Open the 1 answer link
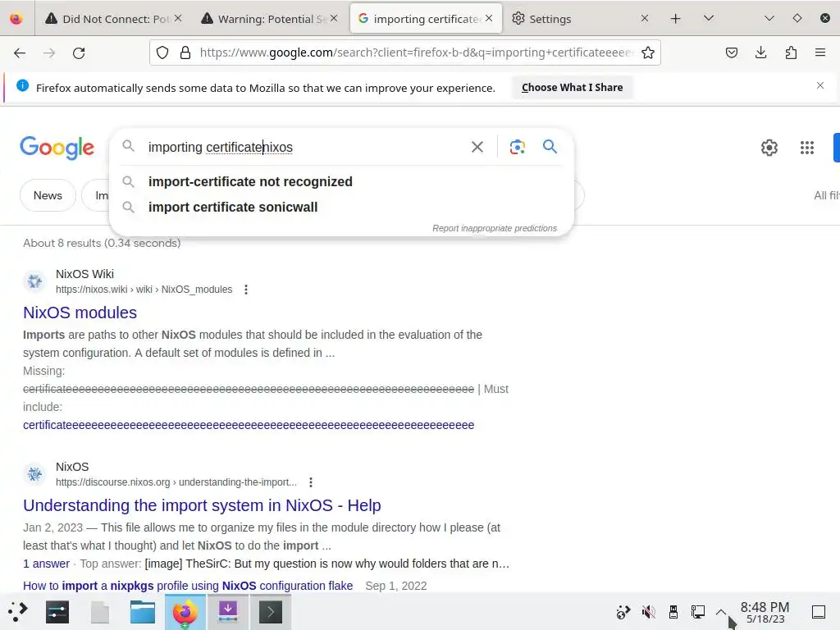The image size is (840, 630). (46, 564)
